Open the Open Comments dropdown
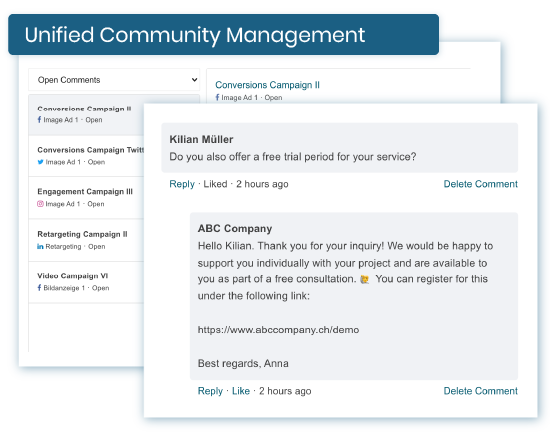This screenshot has height=440, width=550. click(x=114, y=80)
